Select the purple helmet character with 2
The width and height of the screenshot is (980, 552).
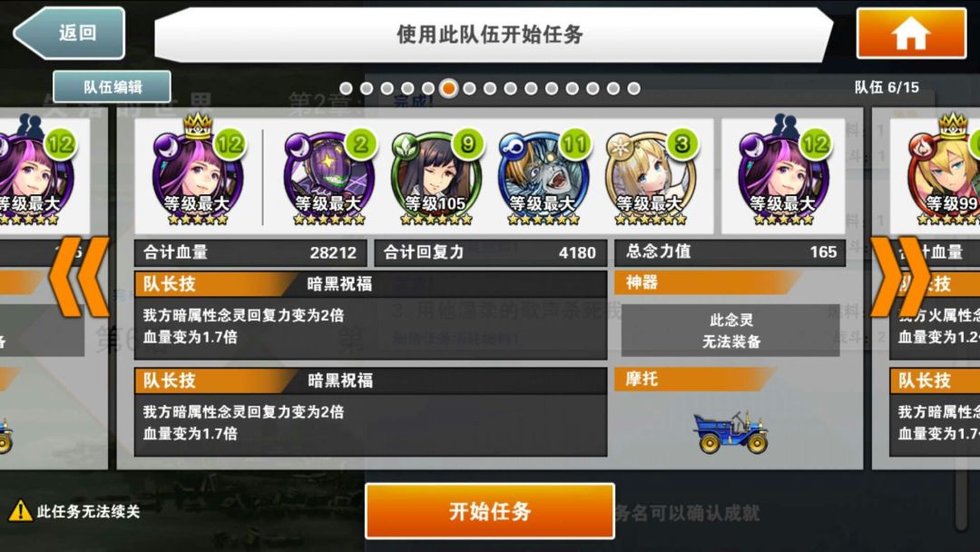329,176
